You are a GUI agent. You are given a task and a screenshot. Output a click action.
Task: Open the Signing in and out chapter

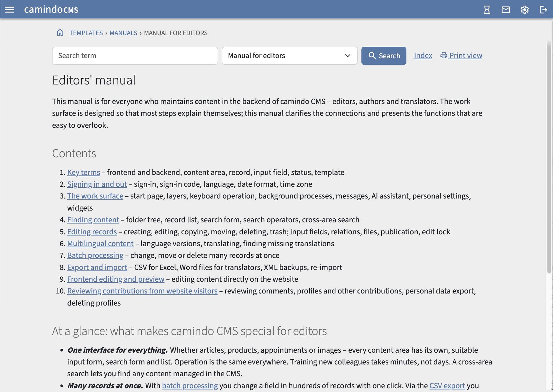[x=97, y=184]
